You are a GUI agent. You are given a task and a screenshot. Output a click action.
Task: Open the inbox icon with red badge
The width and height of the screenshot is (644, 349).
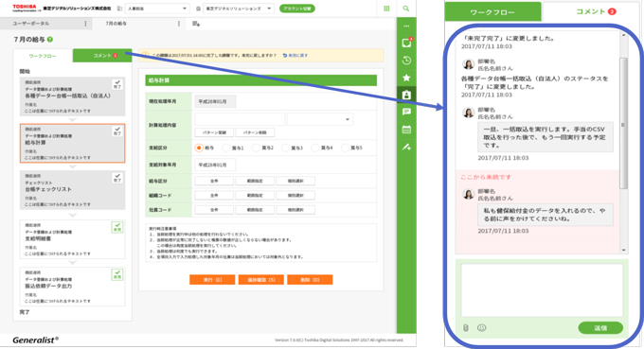[x=406, y=43]
